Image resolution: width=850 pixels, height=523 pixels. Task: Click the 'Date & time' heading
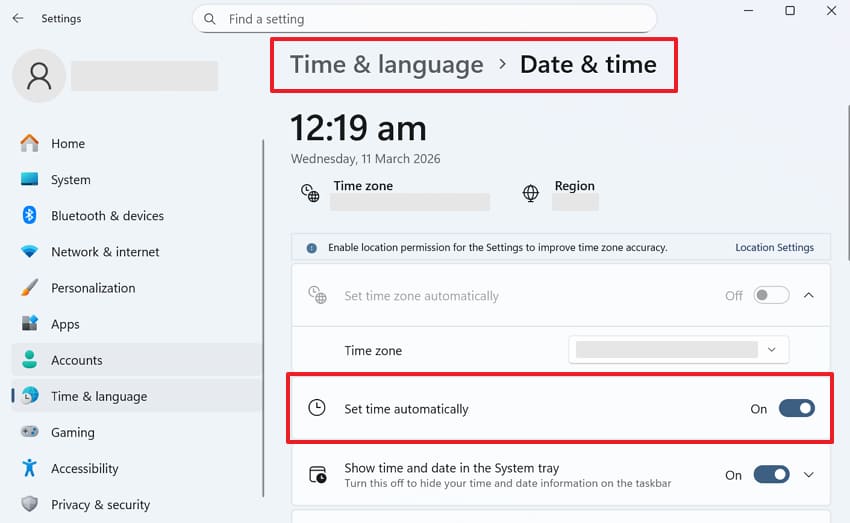(x=588, y=64)
